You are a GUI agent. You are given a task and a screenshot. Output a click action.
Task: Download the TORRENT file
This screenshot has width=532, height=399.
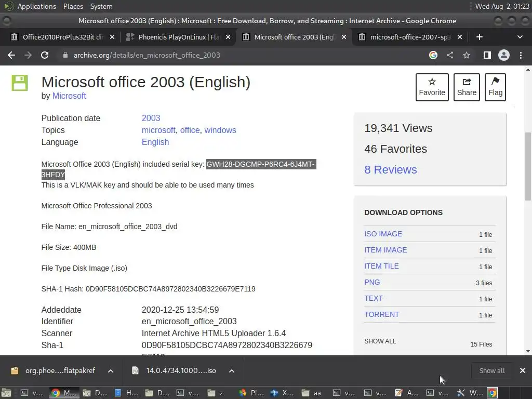tap(381, 314)
